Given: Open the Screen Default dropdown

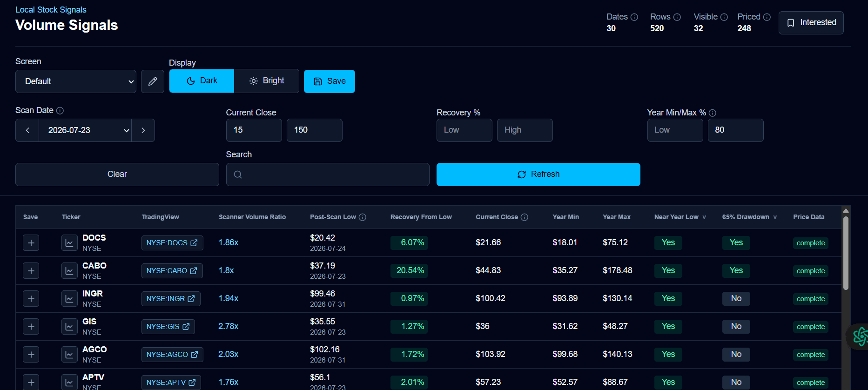Looking at the screenshot, I should pos(76,81).
